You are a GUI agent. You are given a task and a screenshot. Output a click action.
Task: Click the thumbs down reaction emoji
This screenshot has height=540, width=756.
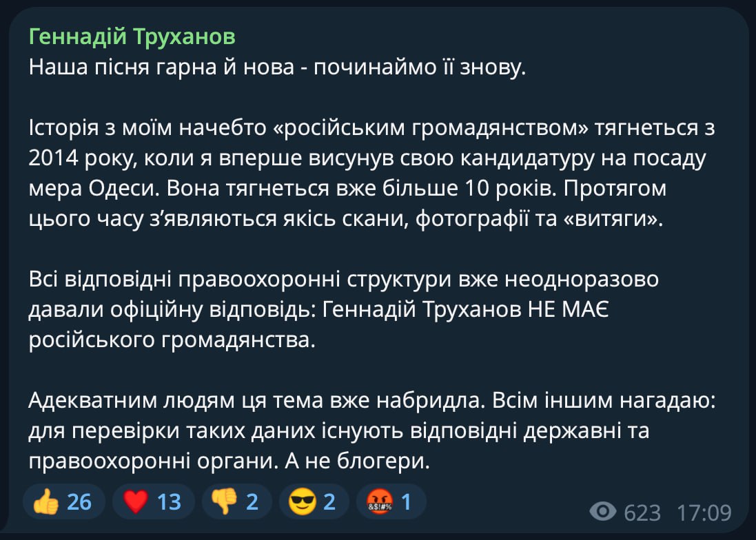click(x=224, y=501)
